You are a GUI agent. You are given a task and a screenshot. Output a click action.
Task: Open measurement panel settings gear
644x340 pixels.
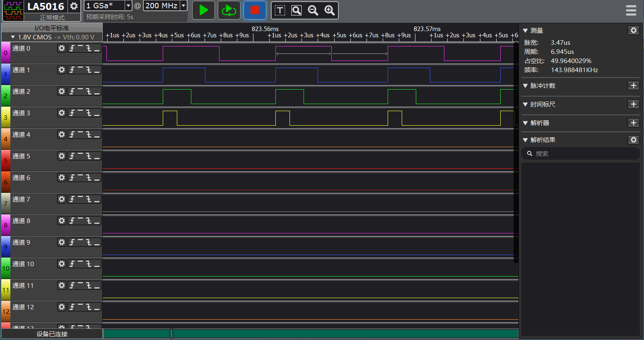633,30
